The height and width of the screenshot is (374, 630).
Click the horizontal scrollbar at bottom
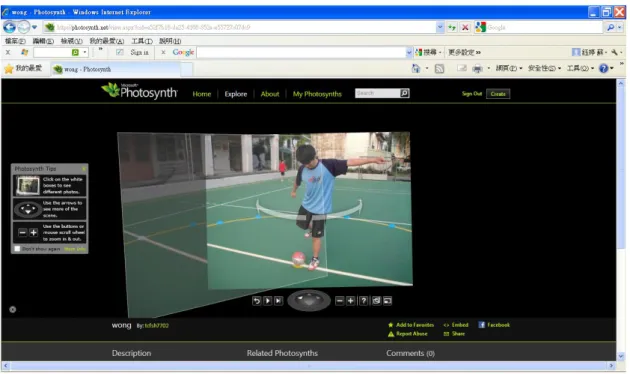pos(309,366)
